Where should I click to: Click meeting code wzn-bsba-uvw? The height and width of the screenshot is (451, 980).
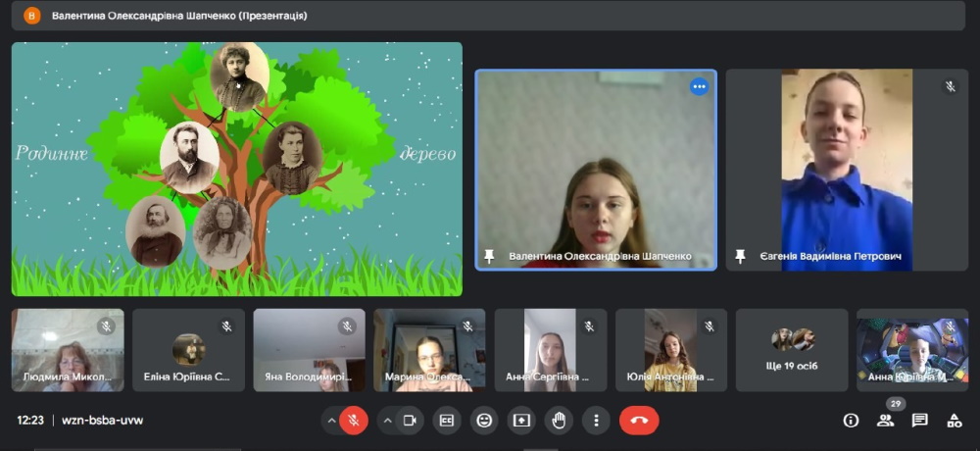[x=103, y=421]
